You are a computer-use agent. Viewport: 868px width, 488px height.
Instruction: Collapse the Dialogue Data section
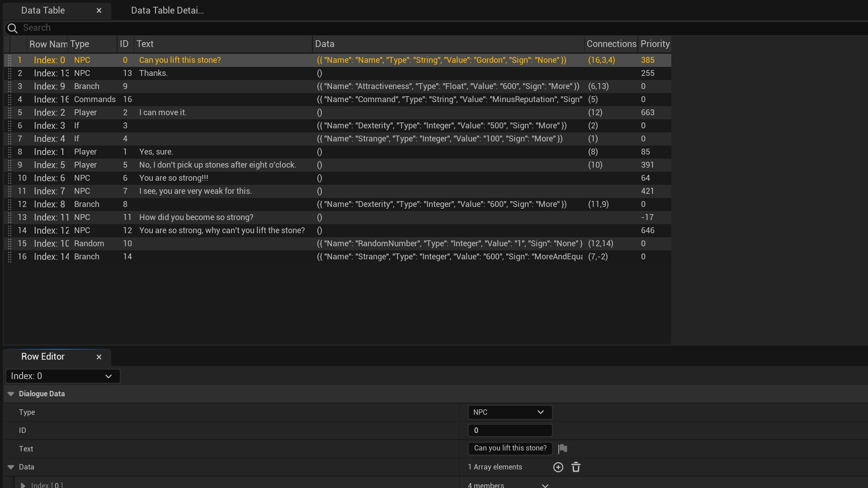(11, 394)
